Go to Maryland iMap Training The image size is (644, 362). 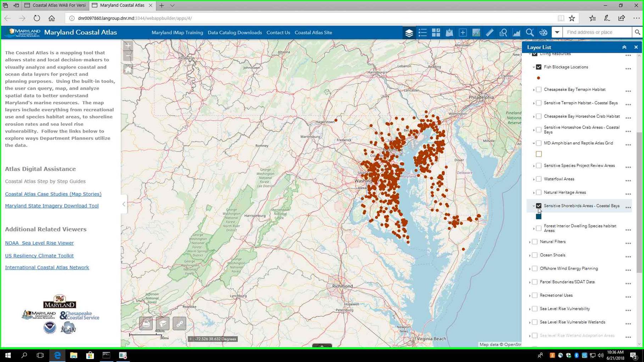[x=177, y=33]
